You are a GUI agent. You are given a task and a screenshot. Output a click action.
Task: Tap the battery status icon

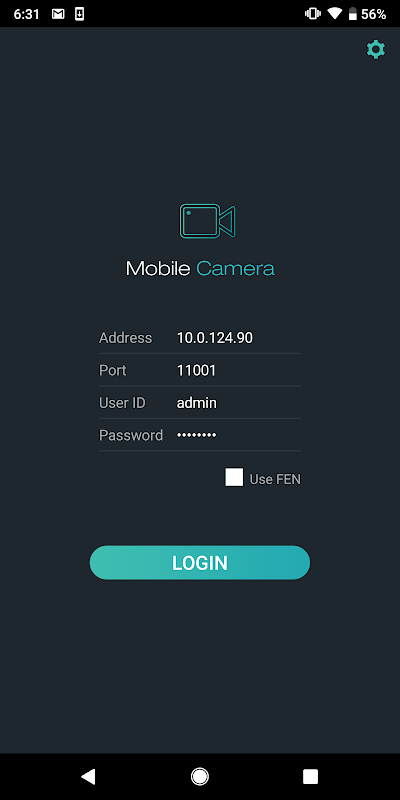pos(353,14)
